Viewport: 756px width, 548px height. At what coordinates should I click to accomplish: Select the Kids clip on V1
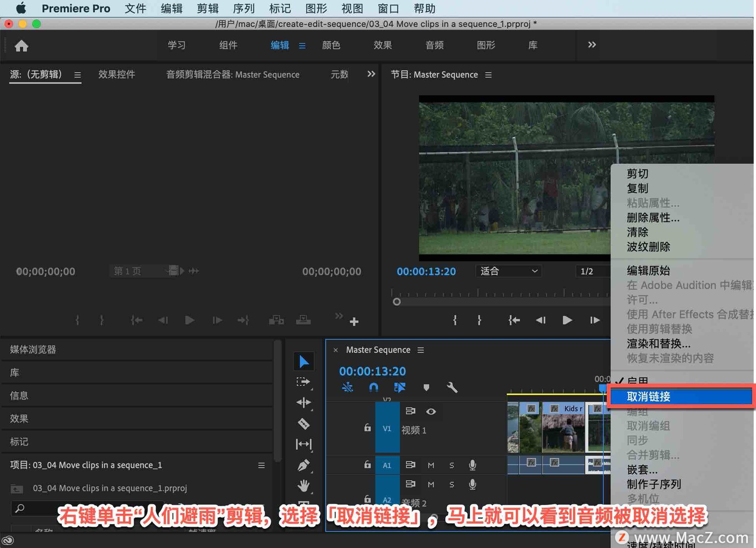[563, 427]
